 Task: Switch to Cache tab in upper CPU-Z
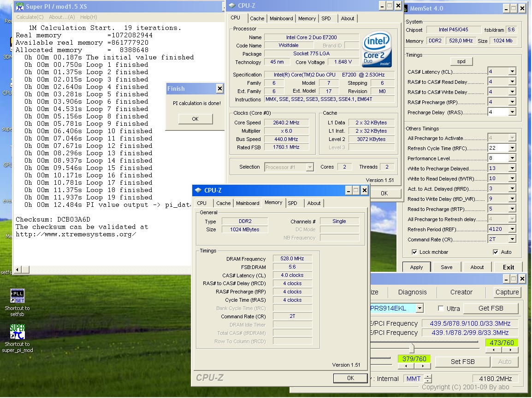(257, 18)
